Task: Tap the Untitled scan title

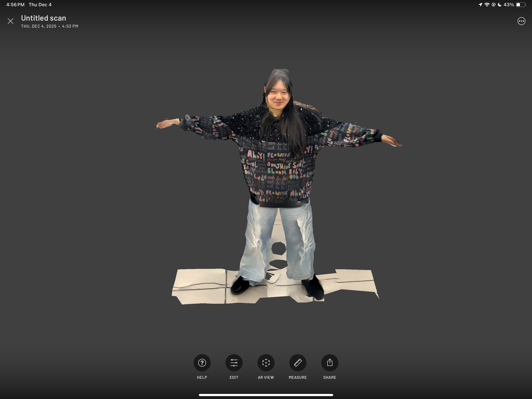Action: click(x=44, y=18)
